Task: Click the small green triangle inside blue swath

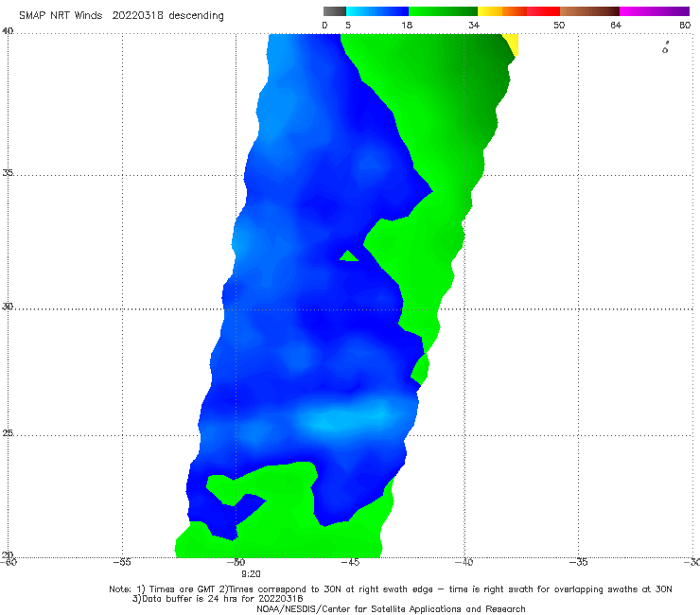Action: (349, 255)
